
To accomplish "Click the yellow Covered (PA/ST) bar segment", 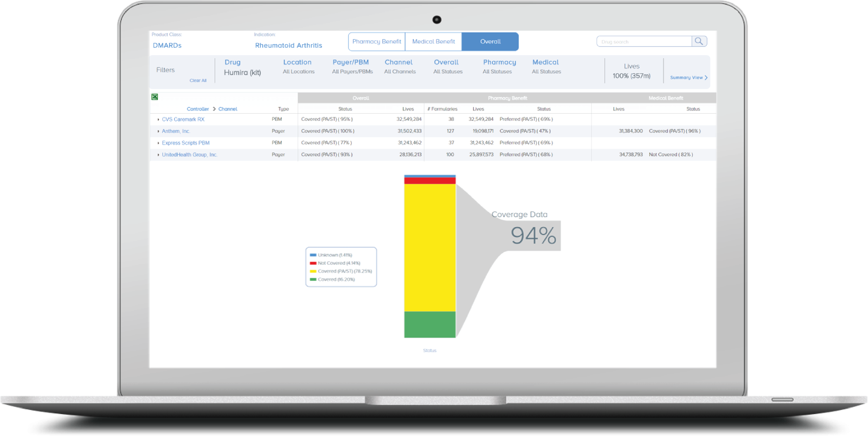I will pyautogui.click(x=430, y=248).
